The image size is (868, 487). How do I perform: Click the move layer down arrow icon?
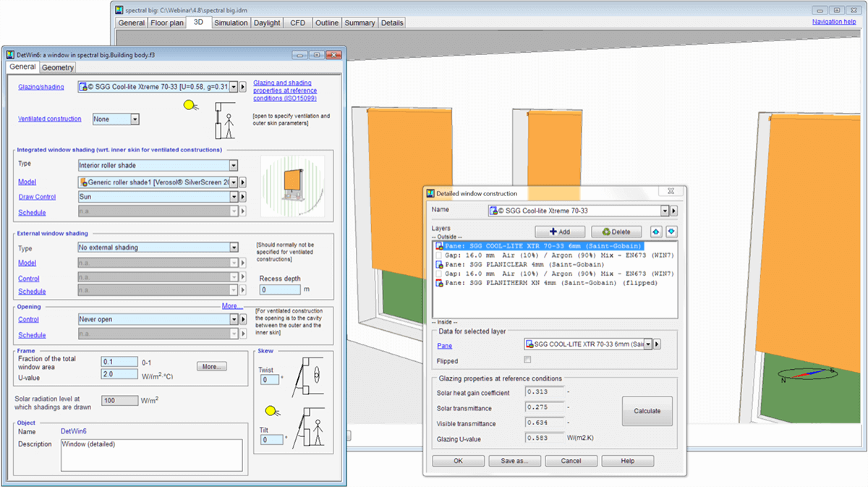671,232
